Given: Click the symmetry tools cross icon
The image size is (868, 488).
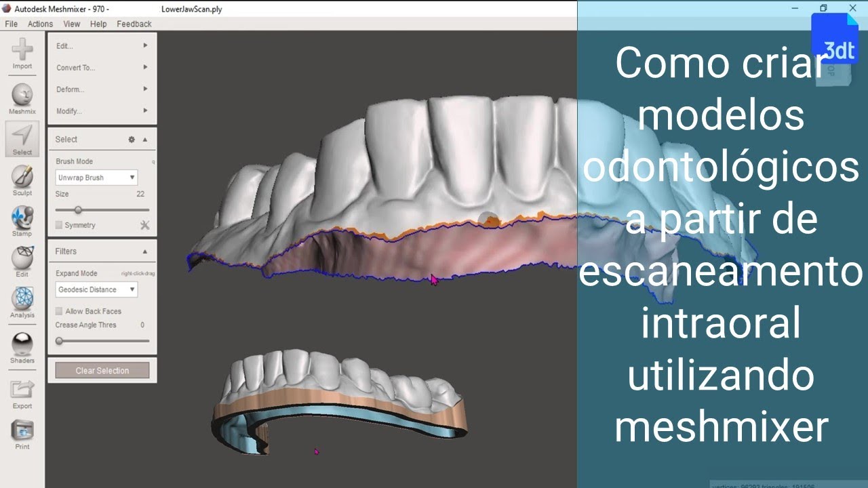Looking at the screenshot, I should [x=144, y=225].
